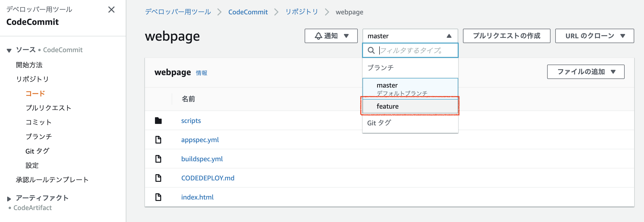Open the buildspec.yml file

(202, 159)
